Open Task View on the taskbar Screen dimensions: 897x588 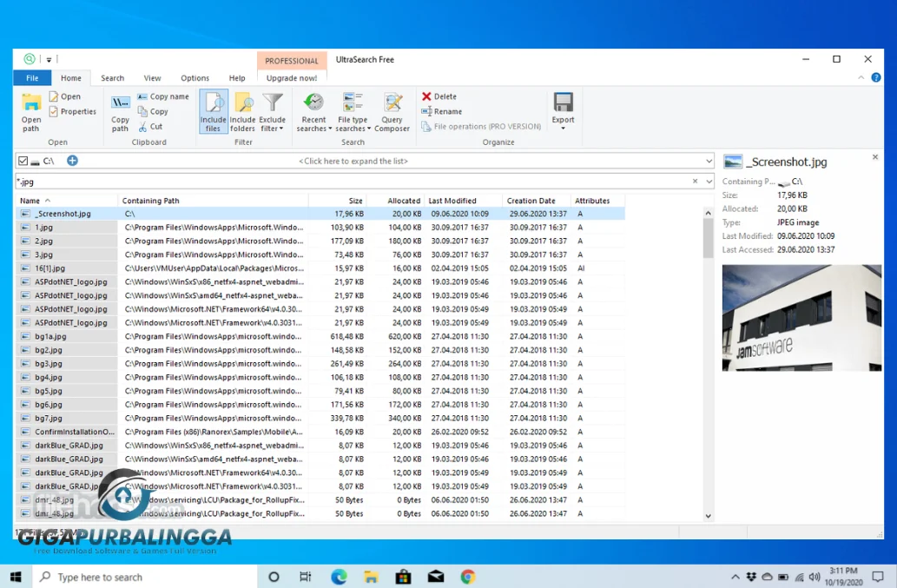pos(306,577)
